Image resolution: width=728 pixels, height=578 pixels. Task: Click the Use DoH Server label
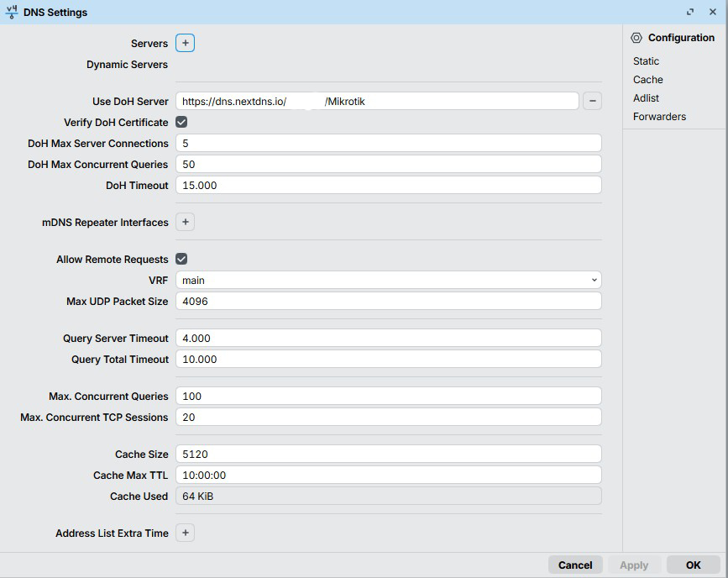click(x=130, y=102)
